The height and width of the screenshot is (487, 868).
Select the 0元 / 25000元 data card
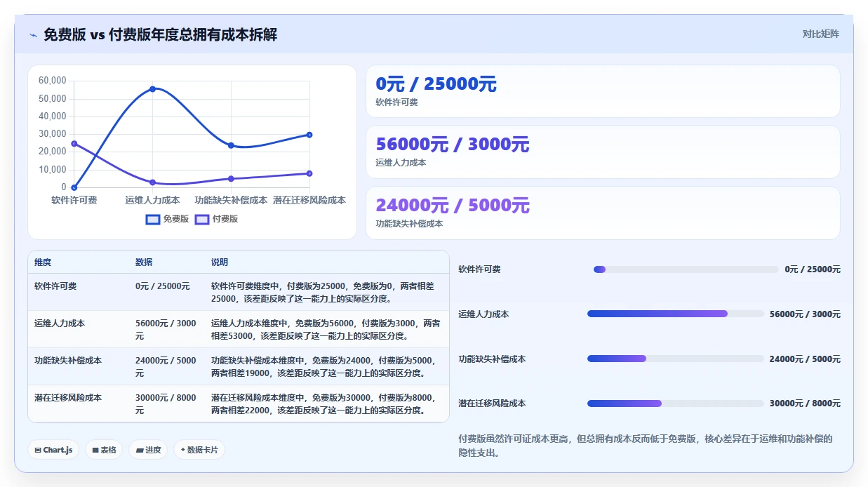pyautogui.click(x=603, y=91)
